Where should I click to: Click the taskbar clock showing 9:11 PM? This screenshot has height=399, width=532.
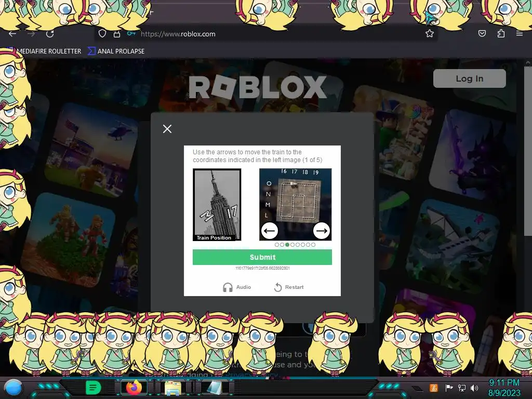504,388
